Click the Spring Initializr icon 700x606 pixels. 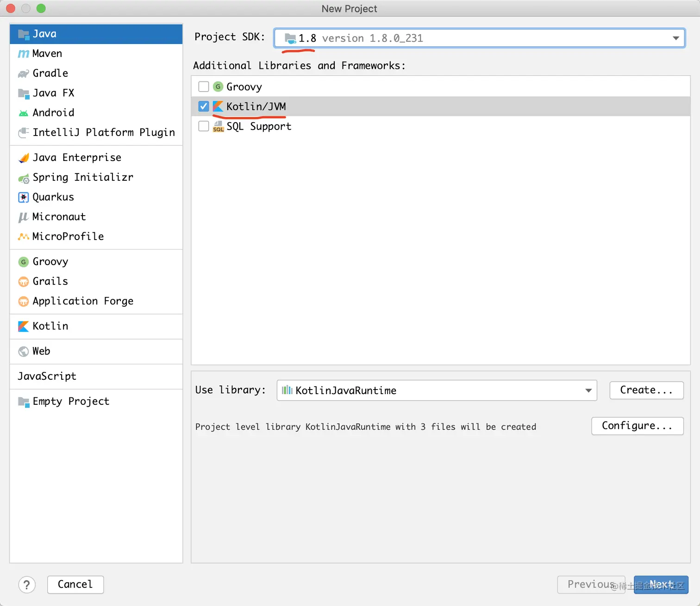point(24,178)
